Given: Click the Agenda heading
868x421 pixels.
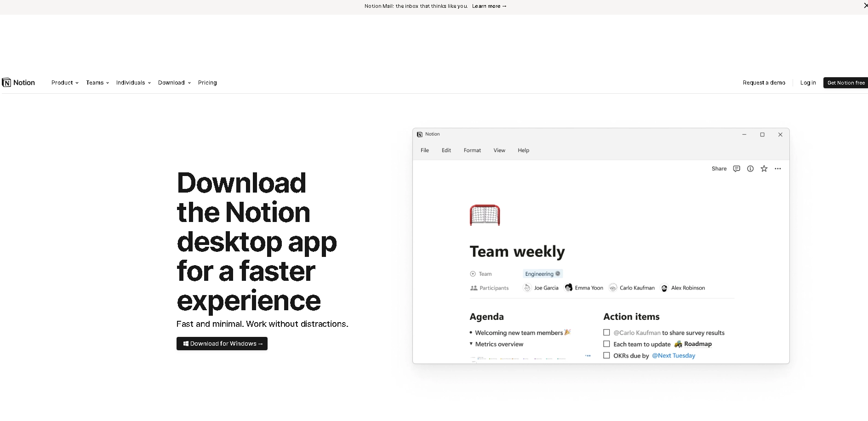Looking at the screenshot, I should (486, 317).
